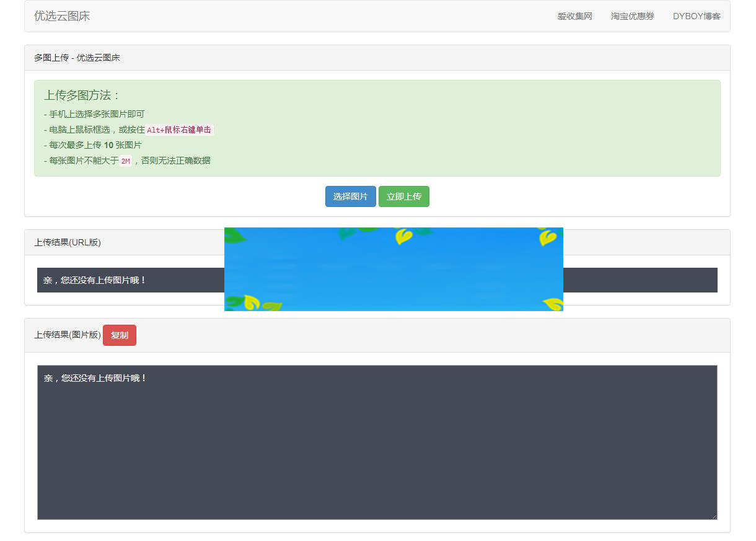Click the 否则无法正确数据 warning text

click(175, 161)
